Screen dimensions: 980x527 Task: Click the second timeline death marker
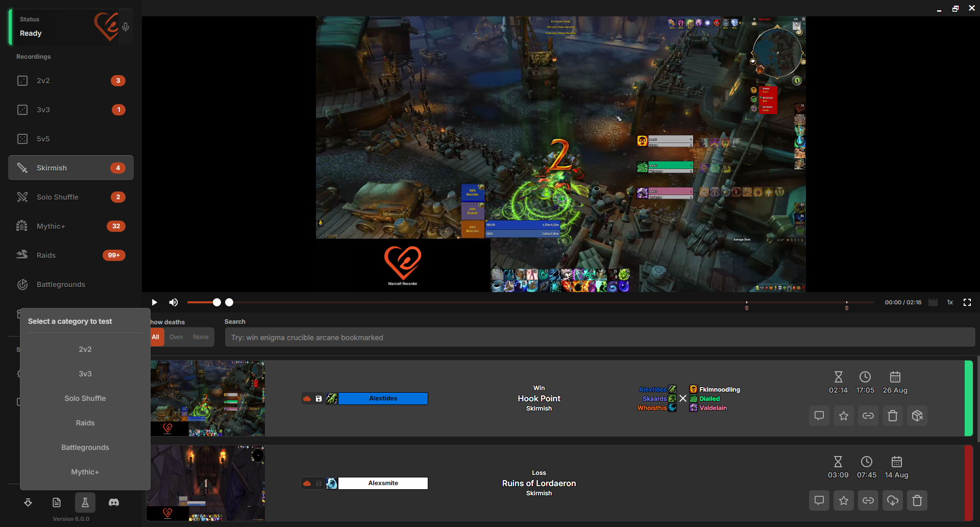point(847,307)
